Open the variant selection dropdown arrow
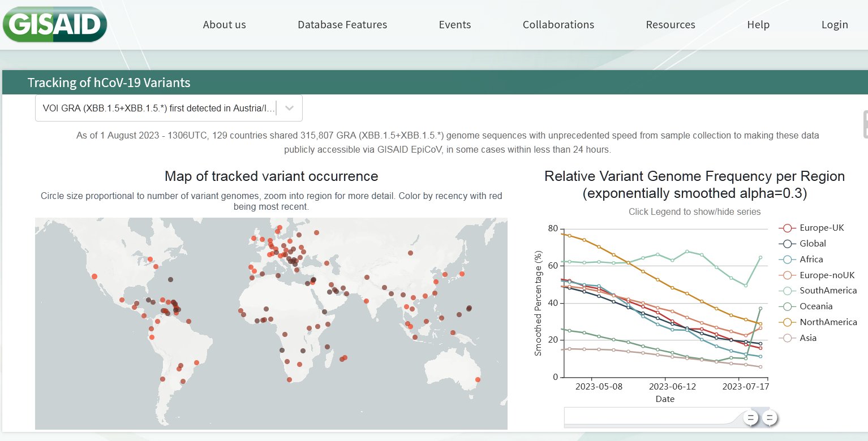 coord(290,109)
